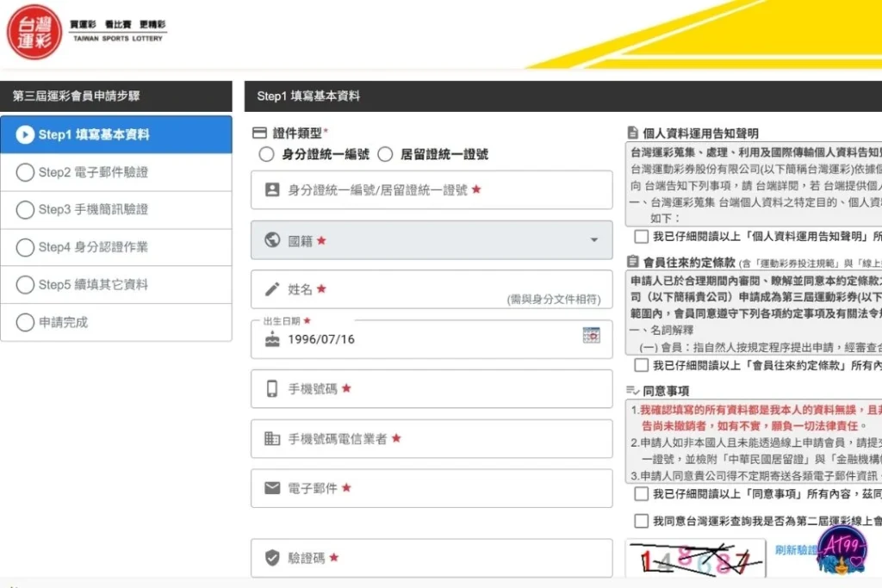This screenshot has height=588, width=882.
Task: Click the phone icon in the 手機號碼 field
Action: pos(272,388)
